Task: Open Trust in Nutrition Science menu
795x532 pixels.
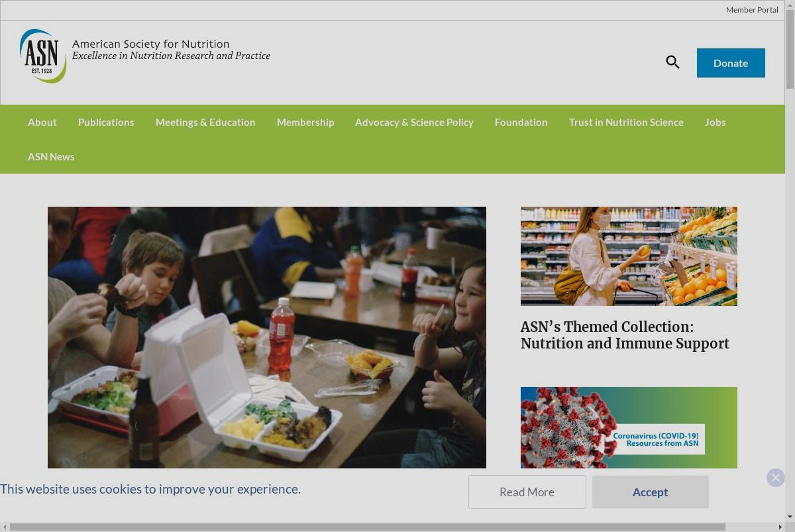Action: click(x=626, y=122)
